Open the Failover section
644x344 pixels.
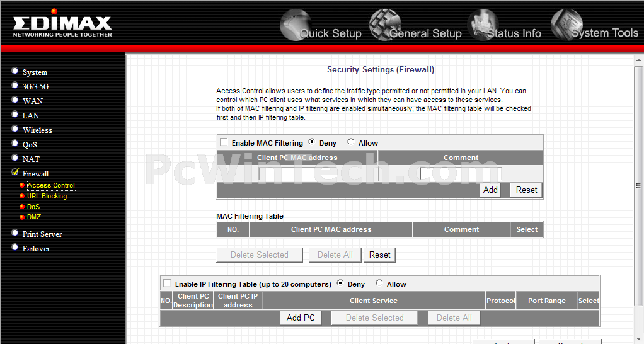click(36, 249)
